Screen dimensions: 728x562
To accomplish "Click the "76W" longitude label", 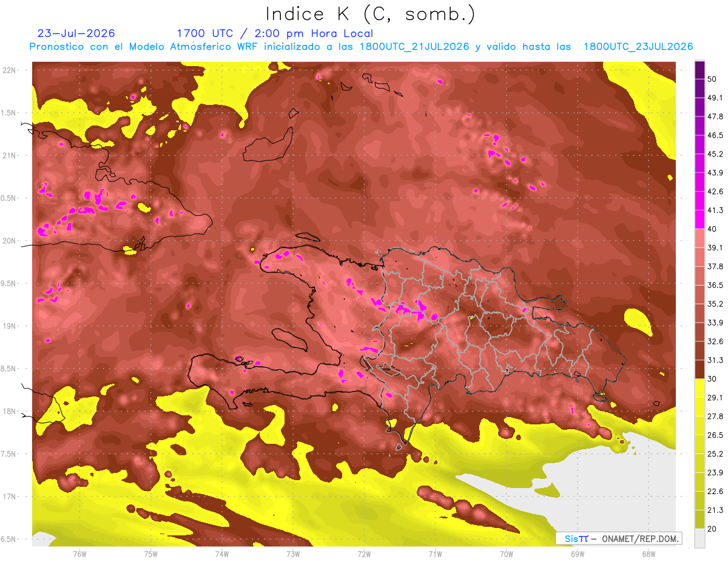I will (79, 554).
